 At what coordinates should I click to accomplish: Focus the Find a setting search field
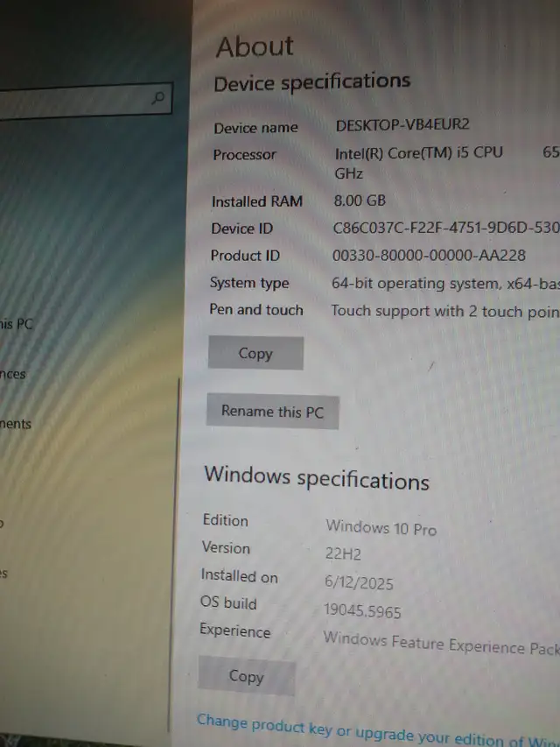86,102
